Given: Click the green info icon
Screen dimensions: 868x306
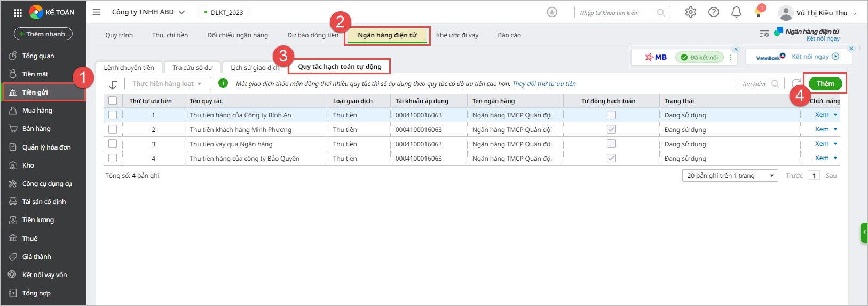Looking at the screenshot, I should (223, 83).
